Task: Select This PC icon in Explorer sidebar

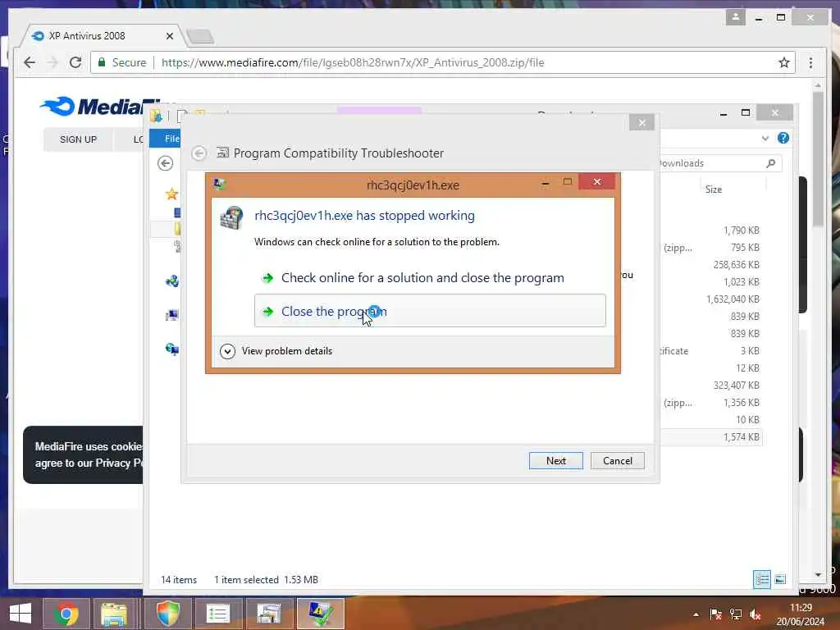Action: click(x=171, y=315)
